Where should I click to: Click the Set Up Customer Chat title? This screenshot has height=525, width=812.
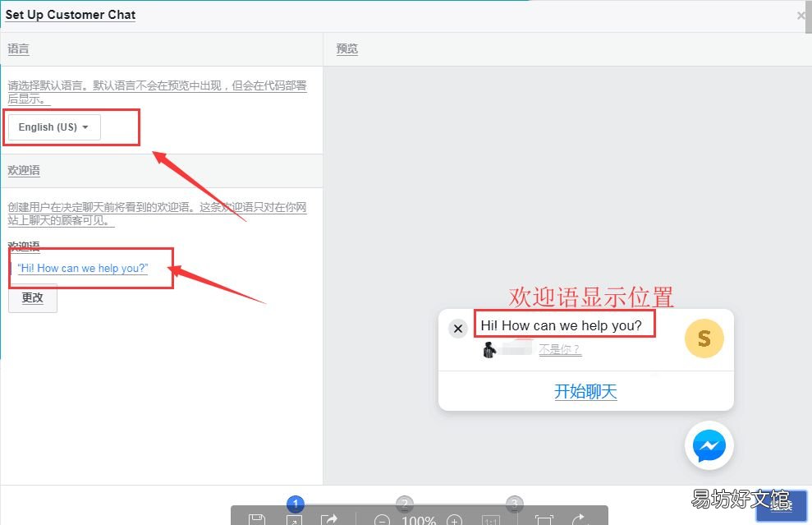pos(71,15)
